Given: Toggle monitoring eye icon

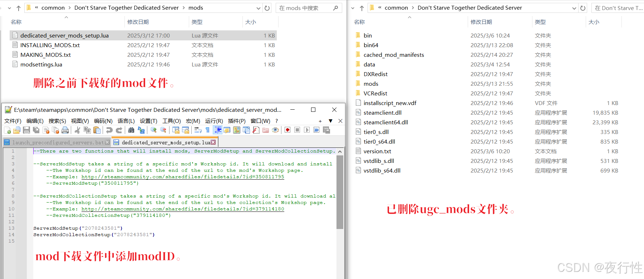Looking at the screenshot, I should click(275, 130).
